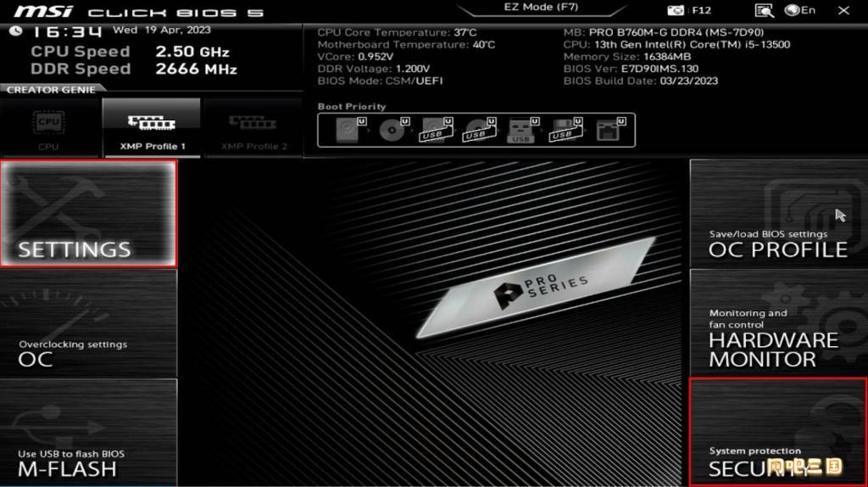Click the CPU: 13th Gen Intel Core i5-13500 line

tap(677, 45)
